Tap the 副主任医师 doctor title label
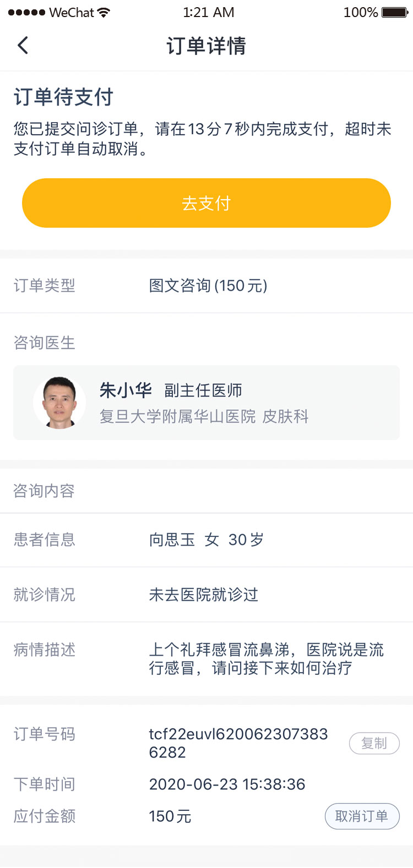Viewport: 413px width, 868px height. pyautogui.click(x=203, y=391)
